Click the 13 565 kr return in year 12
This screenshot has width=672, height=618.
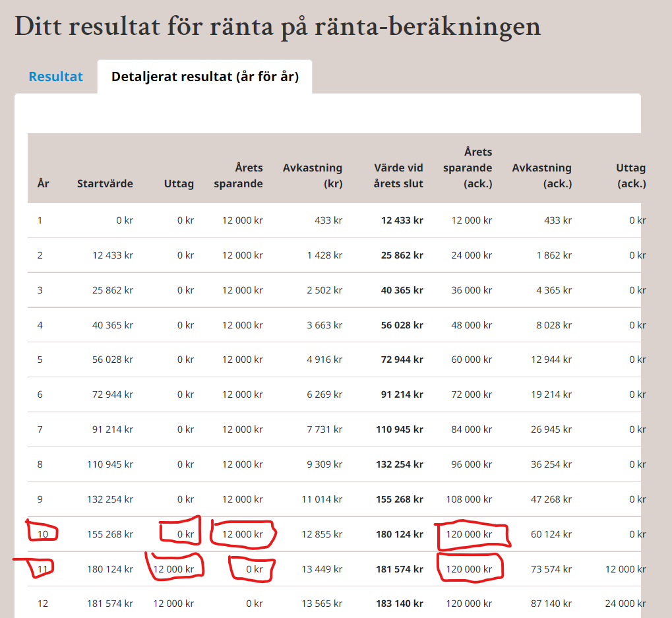point(322,603)
